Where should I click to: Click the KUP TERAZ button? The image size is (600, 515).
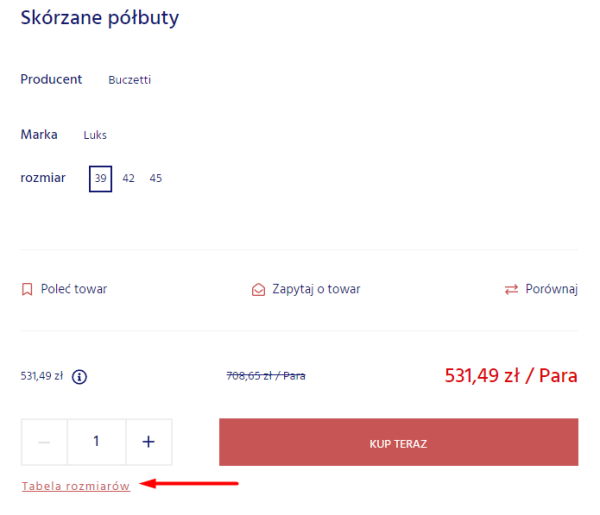tap(398, 442)
